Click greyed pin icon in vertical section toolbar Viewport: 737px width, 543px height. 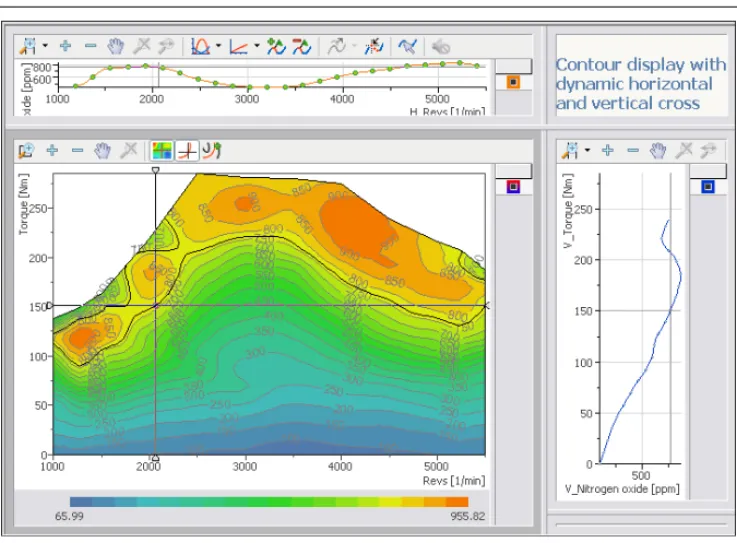click(x=708, y=150)
